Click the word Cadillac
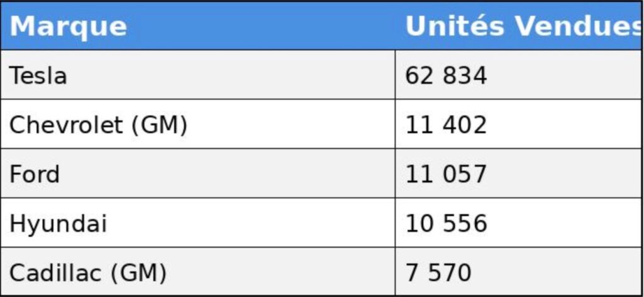Image resolution: width=644 pixels, height=297 pixels. click(55, 273)
